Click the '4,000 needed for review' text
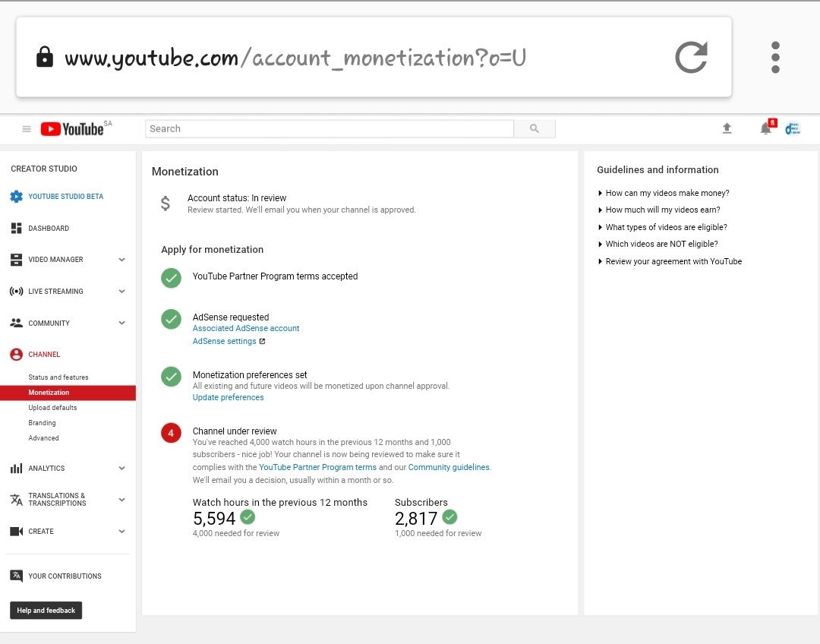This screenshot has width=820, height=644. click(236, 533)
